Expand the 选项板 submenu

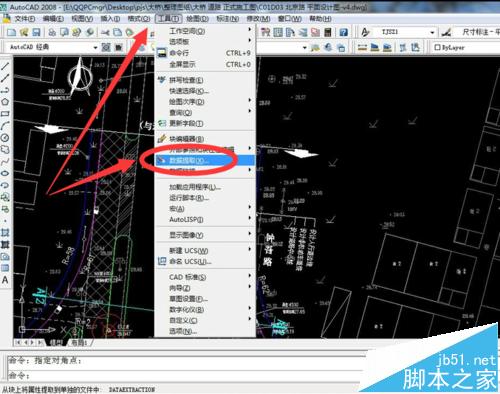(205, 41)
